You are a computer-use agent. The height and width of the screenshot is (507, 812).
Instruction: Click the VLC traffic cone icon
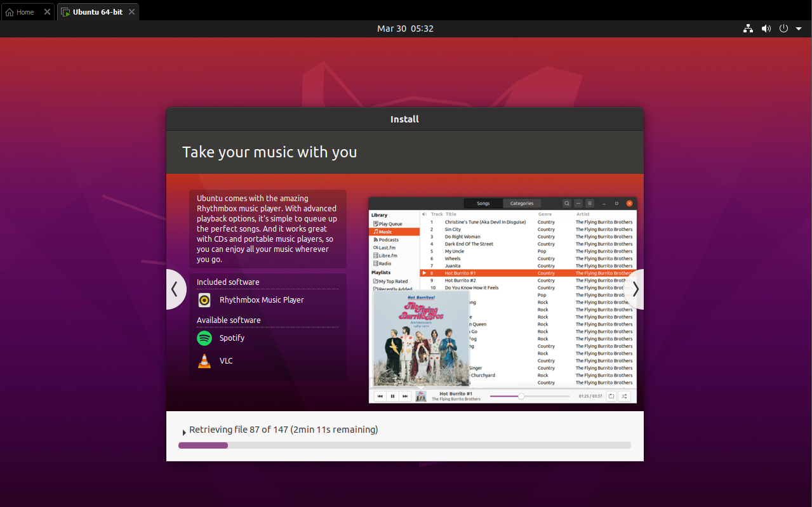click(204, 361)
